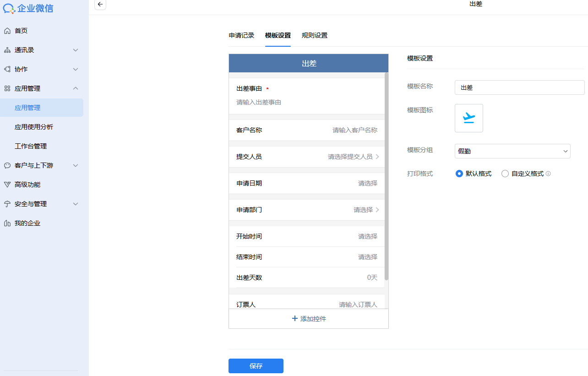Open 应用管理 submenu item
This screenshot has width=588, height=376.
[x=42, y=108]
